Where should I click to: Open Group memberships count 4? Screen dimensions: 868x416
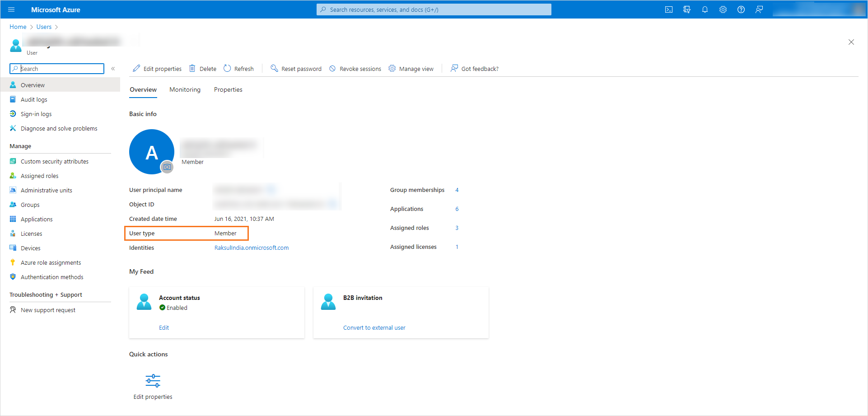point(457,190)
